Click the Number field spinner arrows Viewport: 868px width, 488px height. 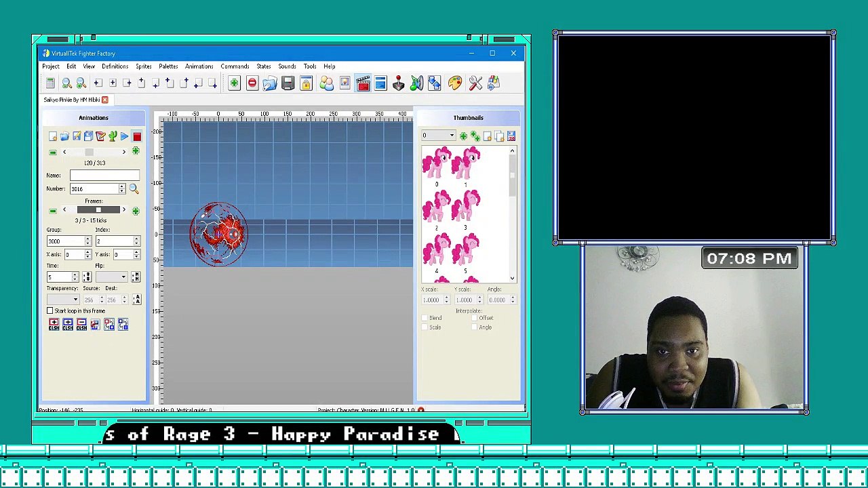(x=122, y=188)
